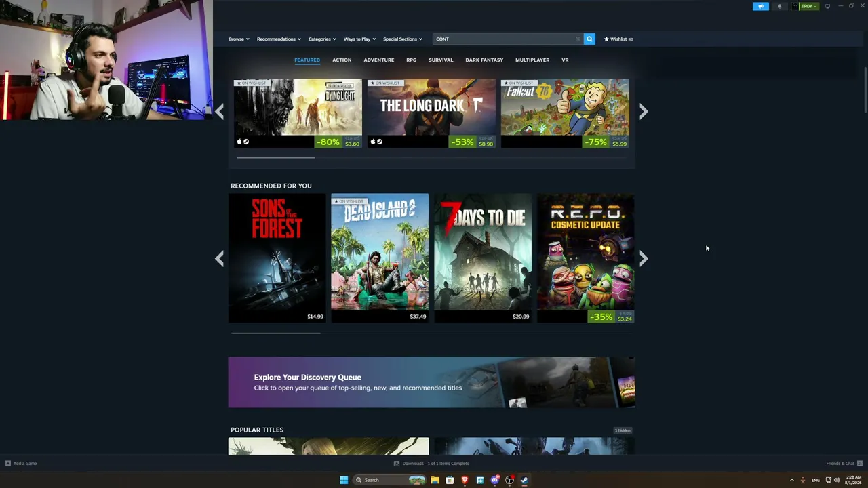Go to next featured carousel page
The height and width of the screenshot is (488, 868).
point(644,112)
